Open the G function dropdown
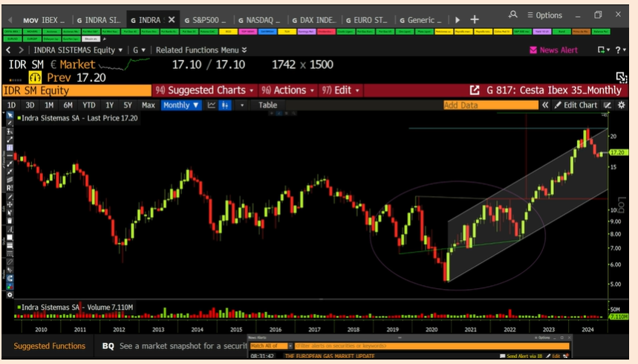 [139, 50]
